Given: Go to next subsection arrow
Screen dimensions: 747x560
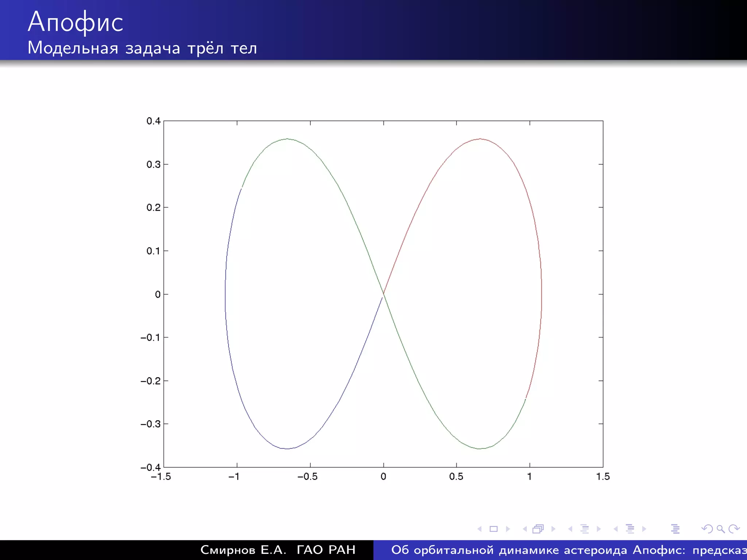Looking at the screenshot, I should [599, 529].
